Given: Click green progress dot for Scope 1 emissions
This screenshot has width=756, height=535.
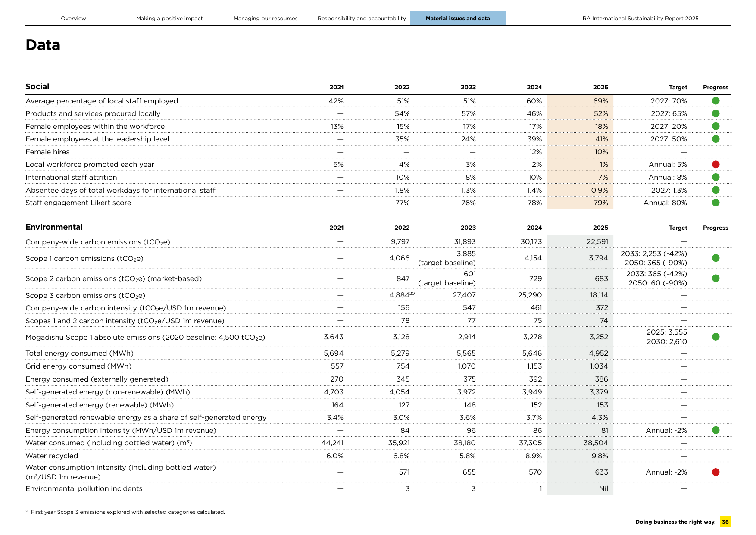Looking at the screenshot, I should (716, 258).
